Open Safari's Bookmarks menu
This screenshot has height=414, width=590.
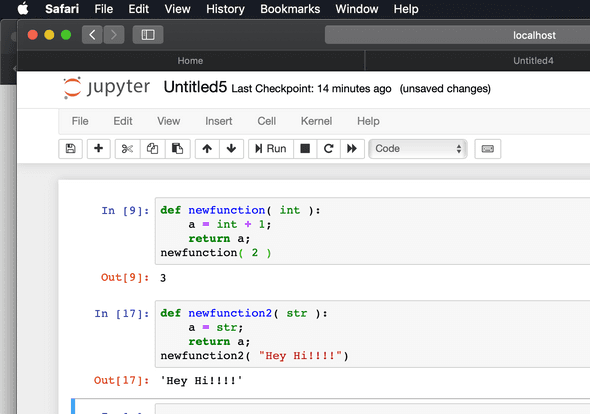pyautogui.click(x=290, y=9)
